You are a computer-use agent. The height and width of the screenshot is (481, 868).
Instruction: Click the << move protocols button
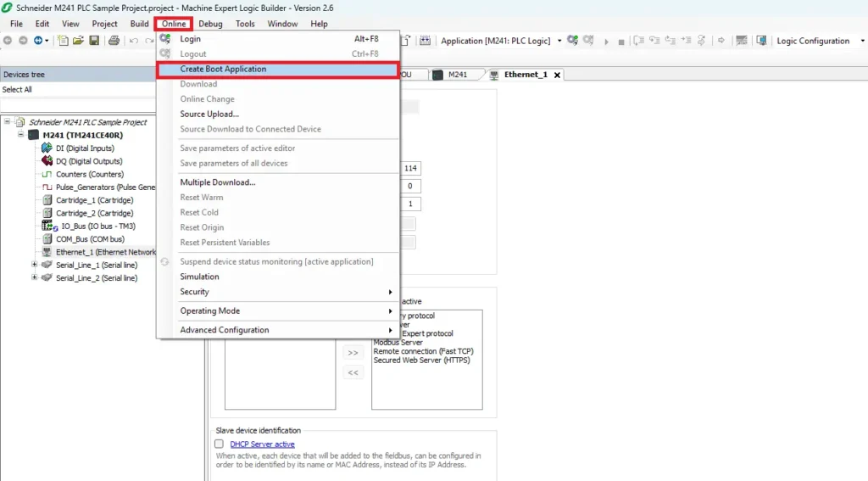353,372
